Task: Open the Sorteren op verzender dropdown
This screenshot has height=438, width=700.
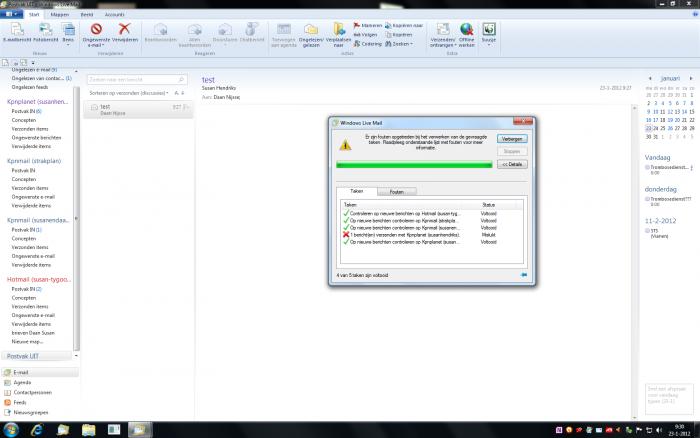Action: point(129,93)
